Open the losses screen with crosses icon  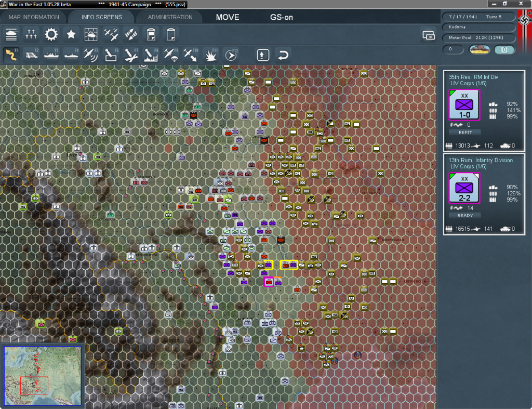[31, 34]
